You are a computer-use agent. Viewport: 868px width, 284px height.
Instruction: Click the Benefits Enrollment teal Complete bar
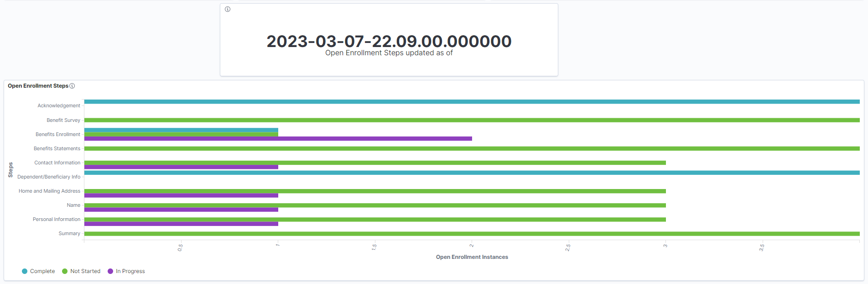click(181, 130)
